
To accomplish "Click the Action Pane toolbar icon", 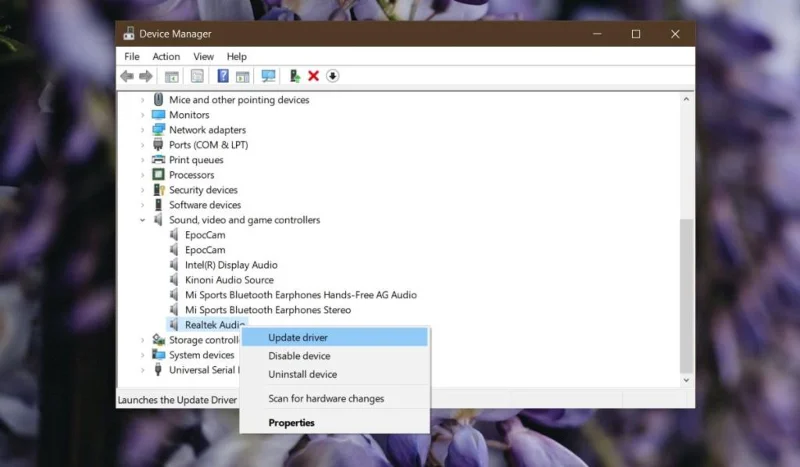I will 243,77.
